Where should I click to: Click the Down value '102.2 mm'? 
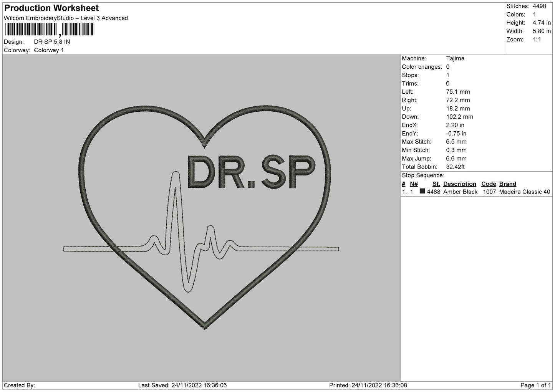coord(460,117)
